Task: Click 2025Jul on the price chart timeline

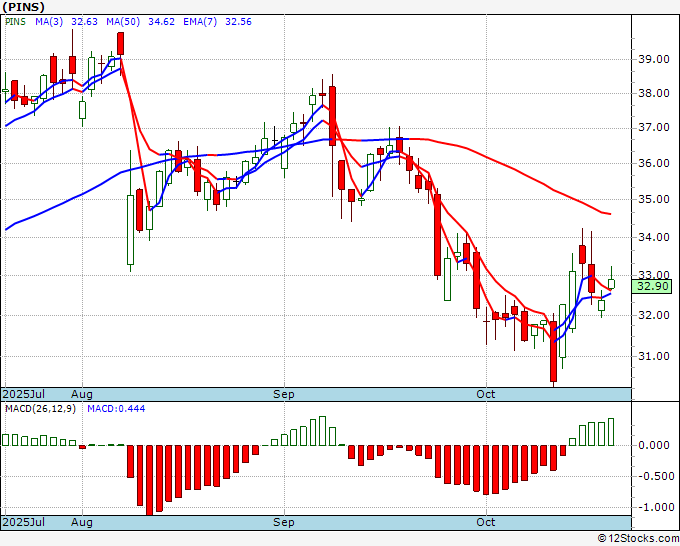Action: pyautogui.click(x=24, y=394)
